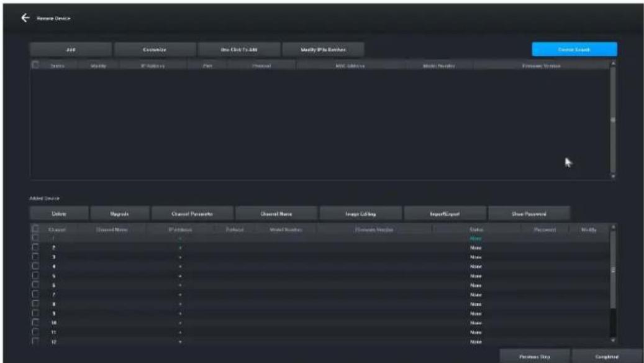Click the Channel Name button
This screenshot has width=644, height=363.
tap(276, 214)
